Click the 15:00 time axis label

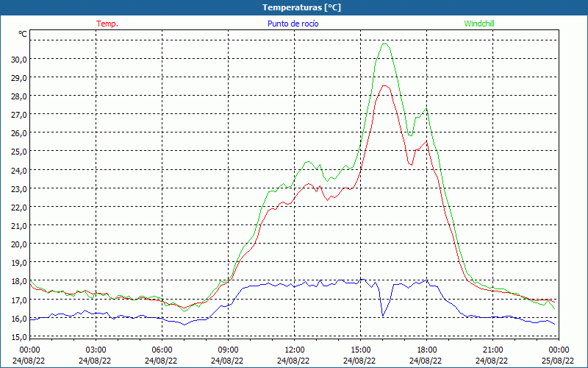360,350
